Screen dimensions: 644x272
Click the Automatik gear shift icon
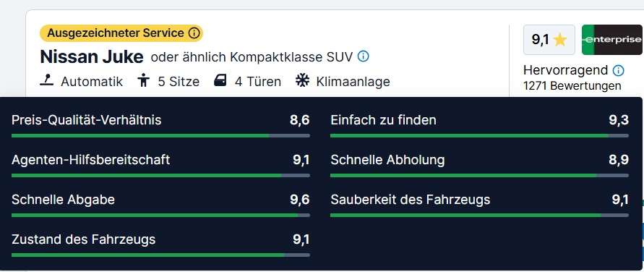[x=47, y=80]
